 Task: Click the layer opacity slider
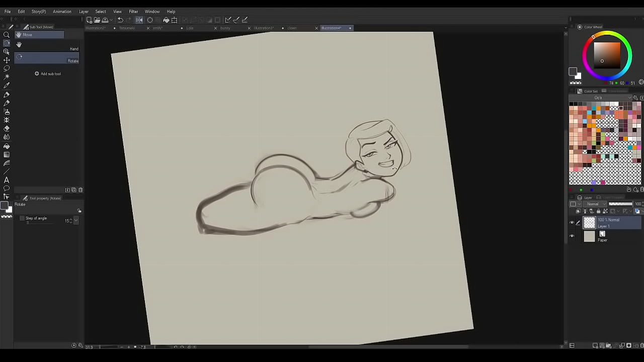620,204
